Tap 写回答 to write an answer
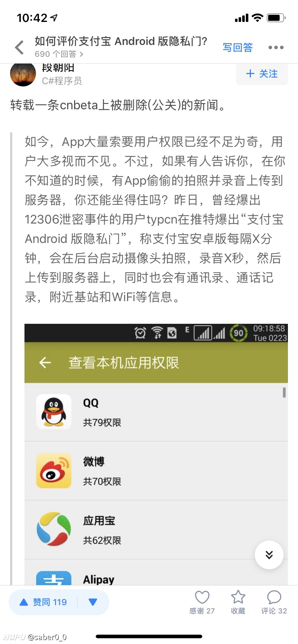This screenshot has height=644, width=298. 238,47
